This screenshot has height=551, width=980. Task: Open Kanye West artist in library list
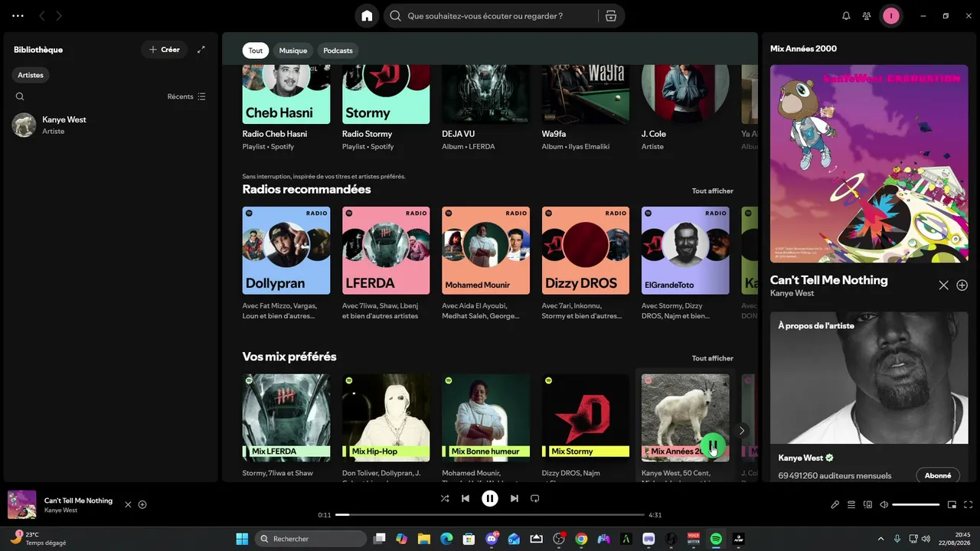[x=110, y=125]
